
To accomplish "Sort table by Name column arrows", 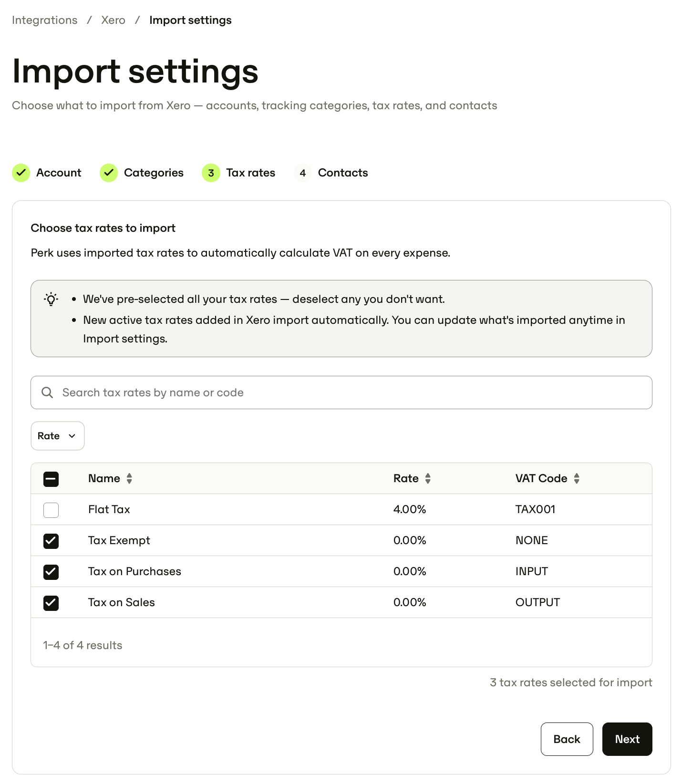I will point(129,478).
